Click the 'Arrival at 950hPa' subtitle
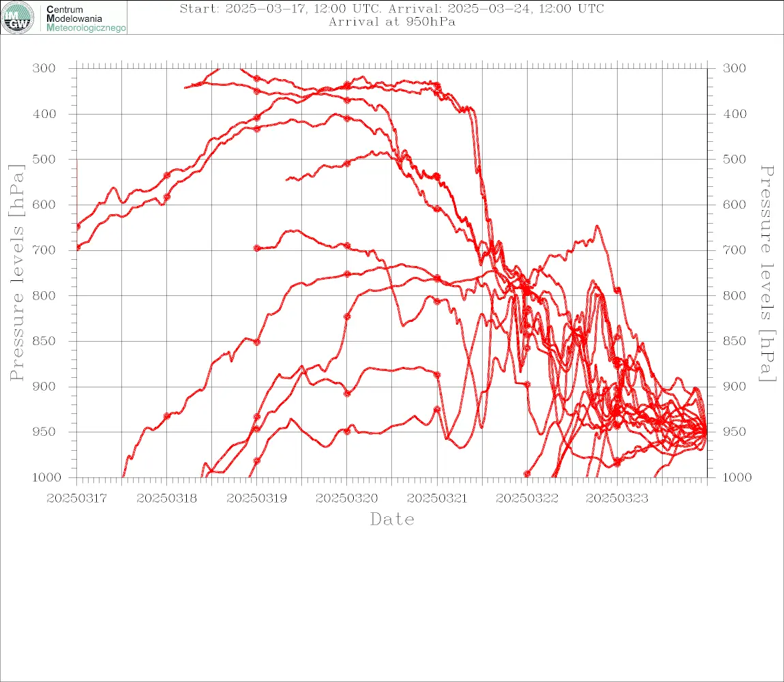This screenshot has height=682, width=784. (x=391, y=22)
